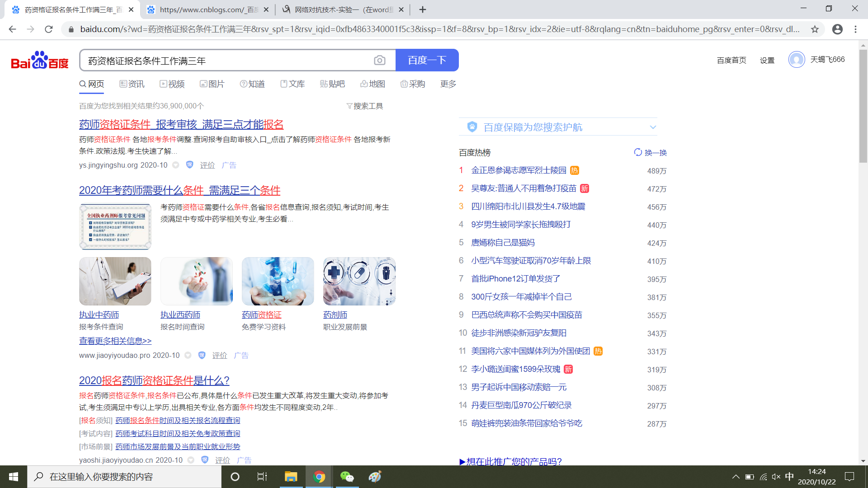Click the Baidu search input field
This screenshot has height=488, width=868.
[x=226, y=61]
